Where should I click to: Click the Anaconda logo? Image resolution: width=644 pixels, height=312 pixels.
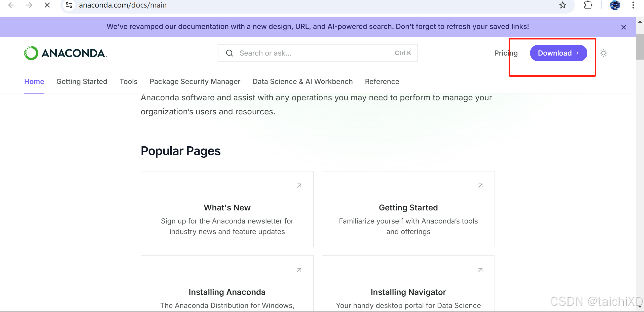(66, 53)
